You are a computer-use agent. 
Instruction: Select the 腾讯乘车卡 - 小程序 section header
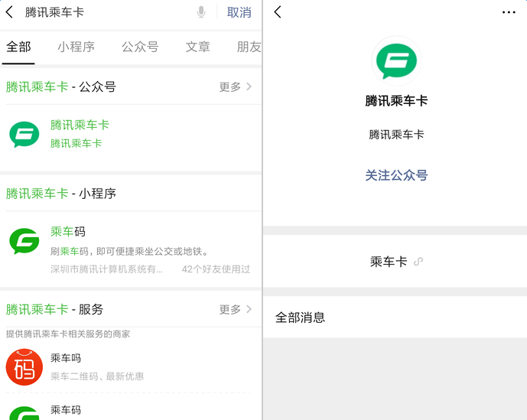pos(61,194)
